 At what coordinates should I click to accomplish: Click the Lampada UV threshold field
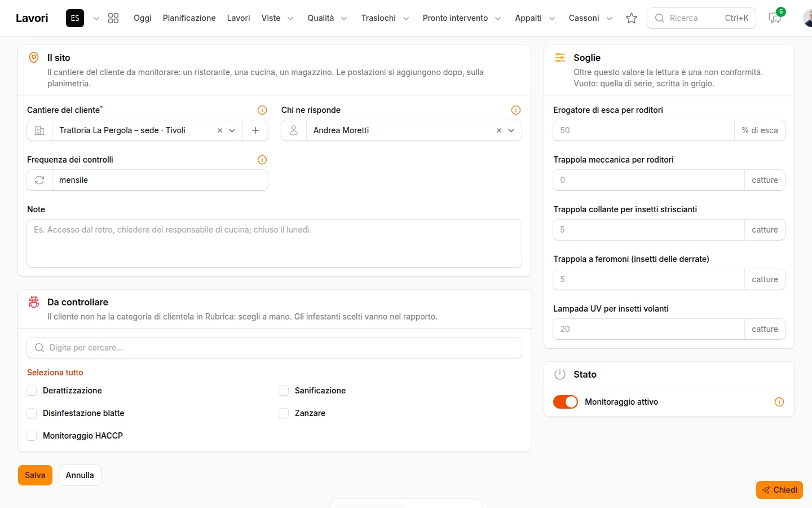[649, 329]
